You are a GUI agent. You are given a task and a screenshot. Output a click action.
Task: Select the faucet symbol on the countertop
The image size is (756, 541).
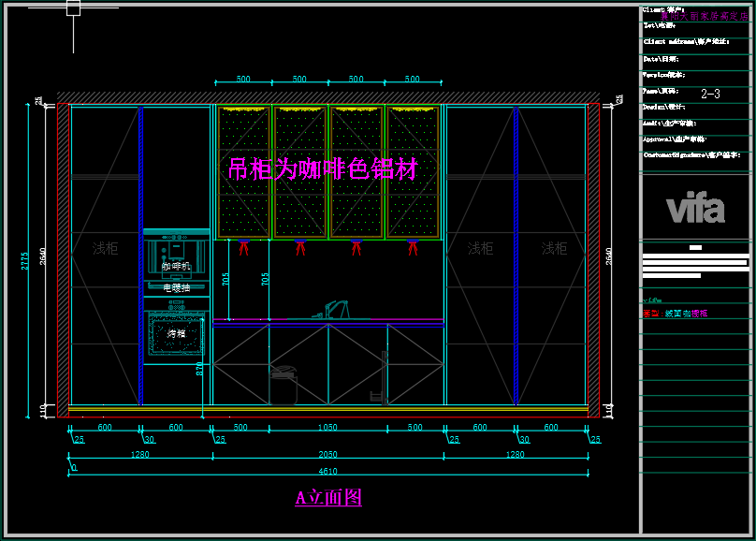tap(336, 310)
